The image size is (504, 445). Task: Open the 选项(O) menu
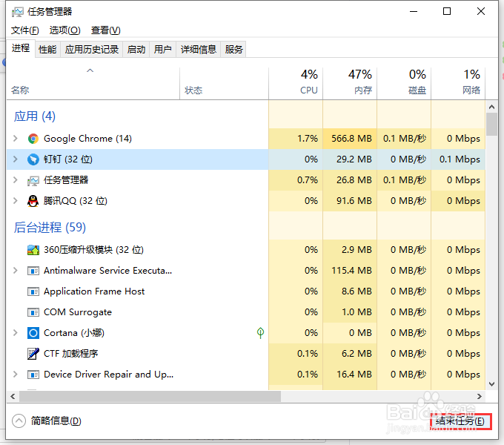(x=65, y=30)
